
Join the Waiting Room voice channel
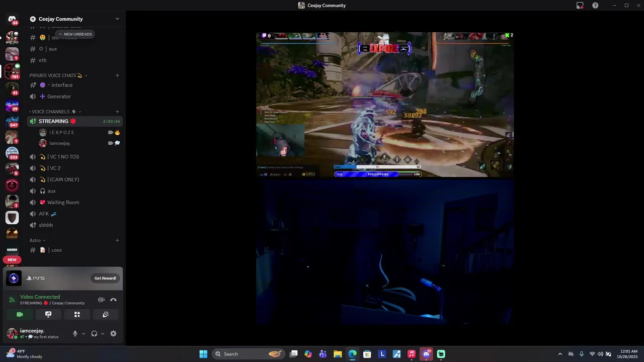(75, 202)
